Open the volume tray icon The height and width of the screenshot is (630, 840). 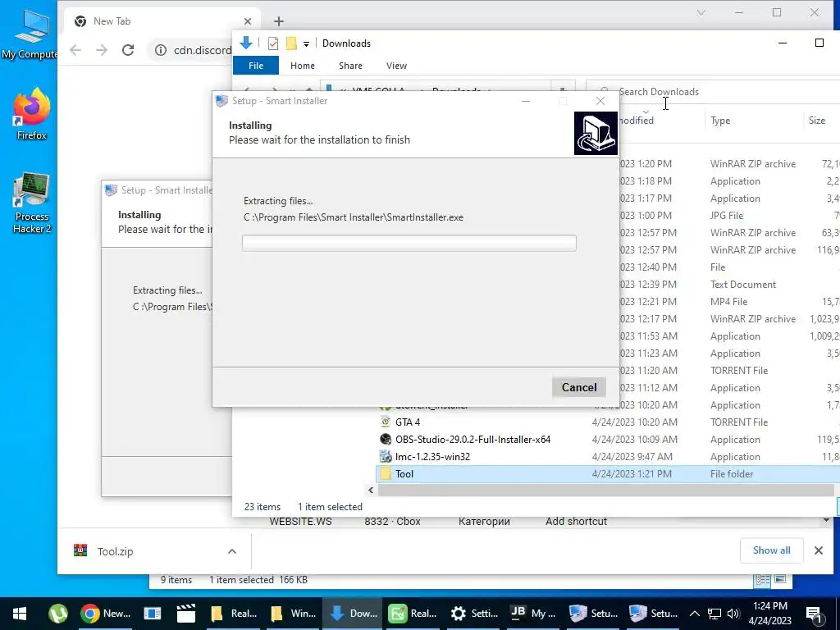click(x=733, y=614)
